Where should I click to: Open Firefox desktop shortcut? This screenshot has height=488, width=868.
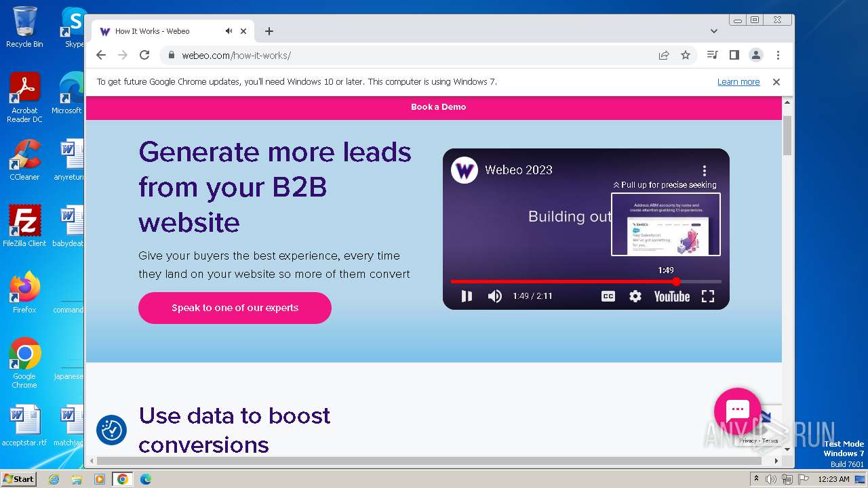tap(24, 293)
